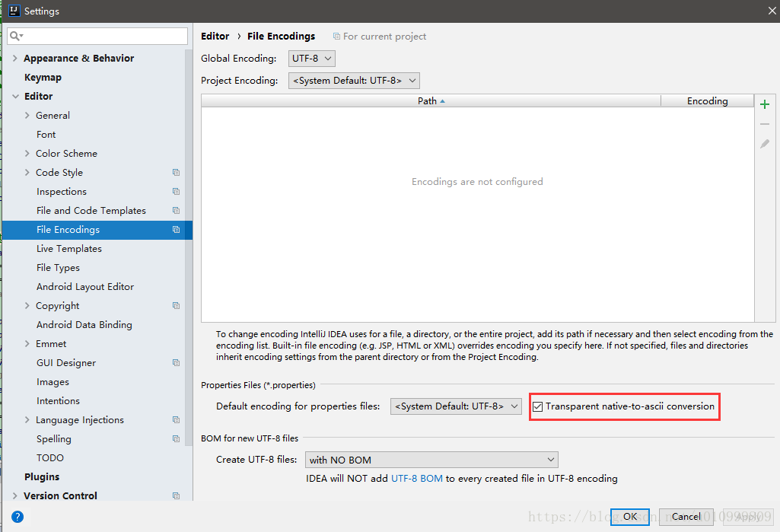Expand the Code Style node

(x=27, y=172)
